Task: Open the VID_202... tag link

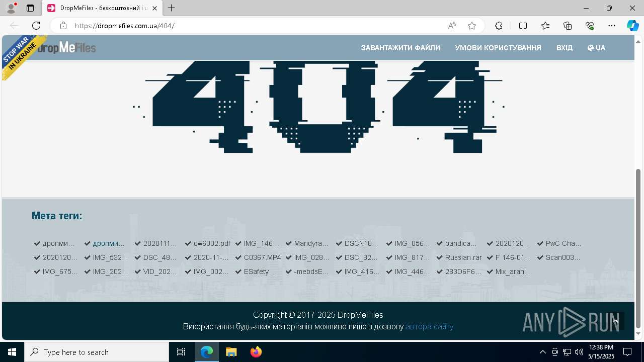Action: point(160,271)
